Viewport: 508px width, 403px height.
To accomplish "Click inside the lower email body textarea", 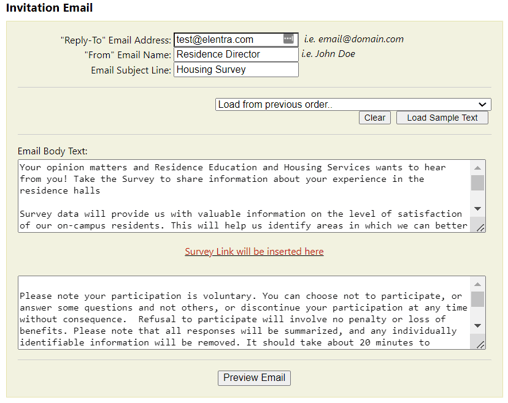I will (244, 313).
